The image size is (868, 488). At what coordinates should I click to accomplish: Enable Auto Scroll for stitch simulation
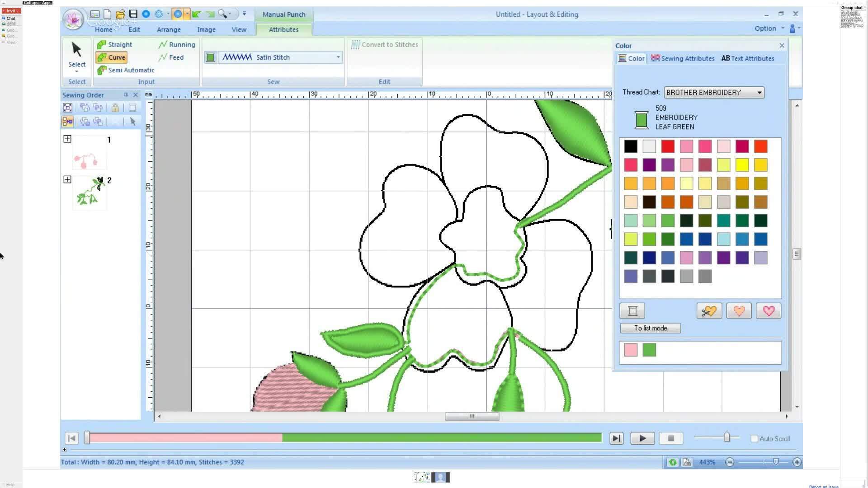[754, 438]
